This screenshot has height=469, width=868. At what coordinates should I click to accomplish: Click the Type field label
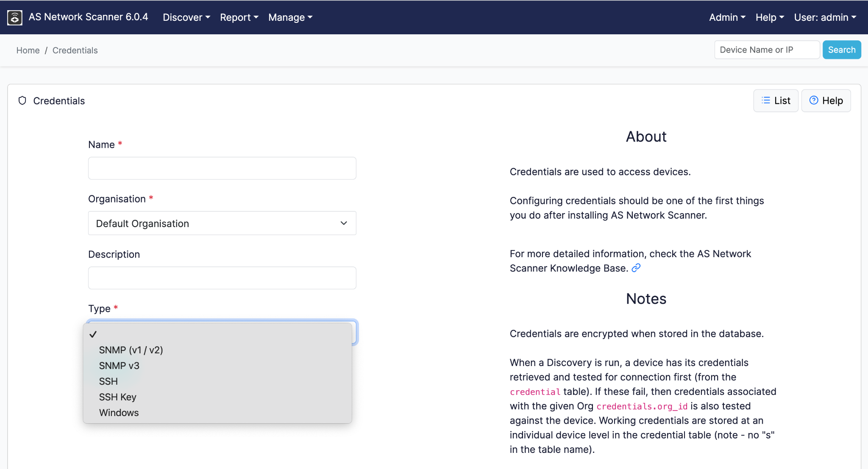pyautogui.click(x=99, y=308)
